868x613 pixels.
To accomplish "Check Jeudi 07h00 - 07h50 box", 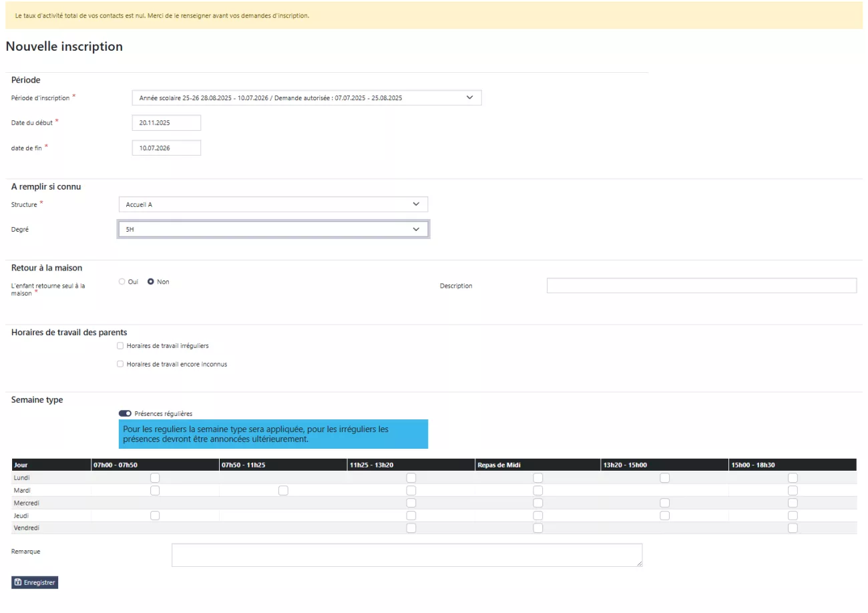I will click(155, 516).
